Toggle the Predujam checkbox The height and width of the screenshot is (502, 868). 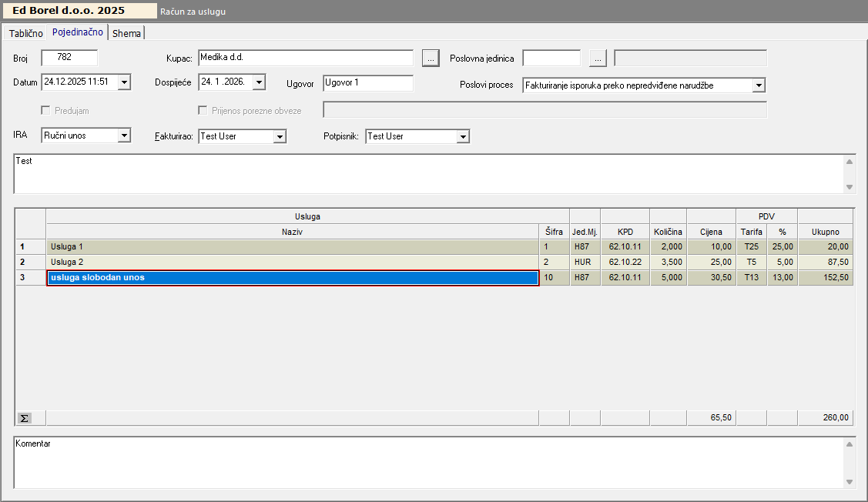click(x=45, y=110)
